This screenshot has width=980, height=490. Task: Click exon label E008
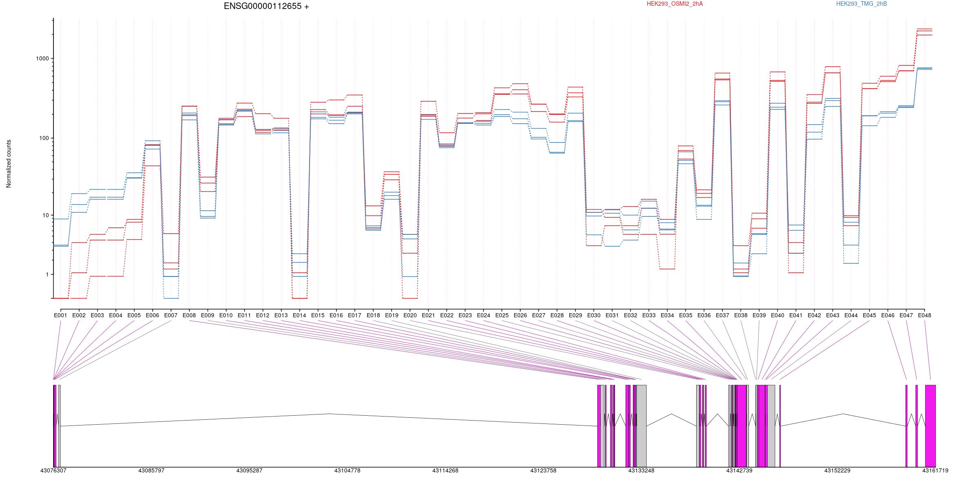click(189, 315)
